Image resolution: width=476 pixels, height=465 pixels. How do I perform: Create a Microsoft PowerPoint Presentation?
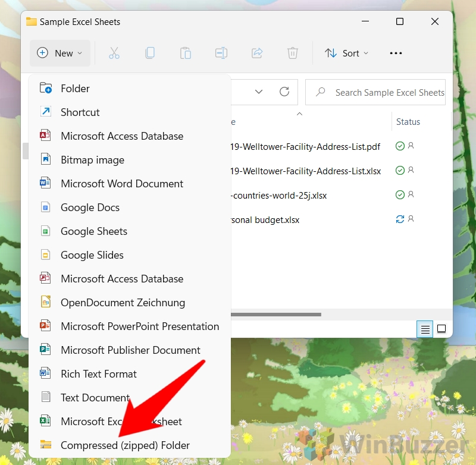130,326
